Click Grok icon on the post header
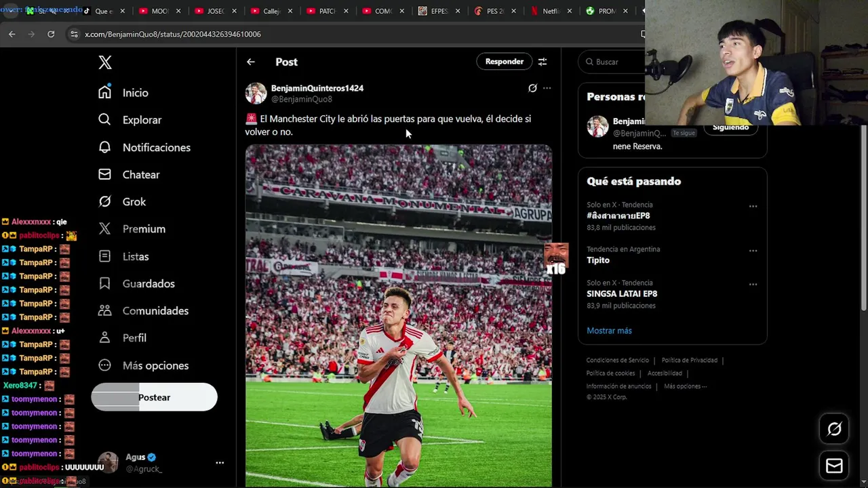 point(532,88)
